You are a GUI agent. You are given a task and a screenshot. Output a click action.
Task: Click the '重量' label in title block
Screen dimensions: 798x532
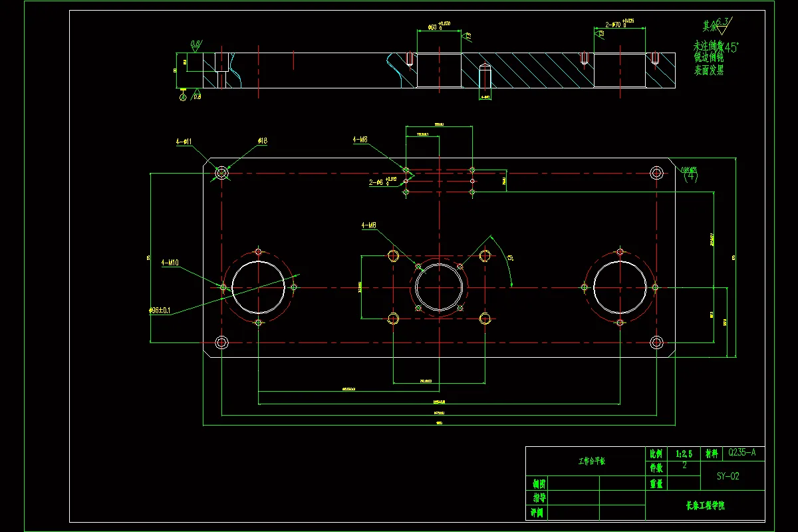pos(656,483)
